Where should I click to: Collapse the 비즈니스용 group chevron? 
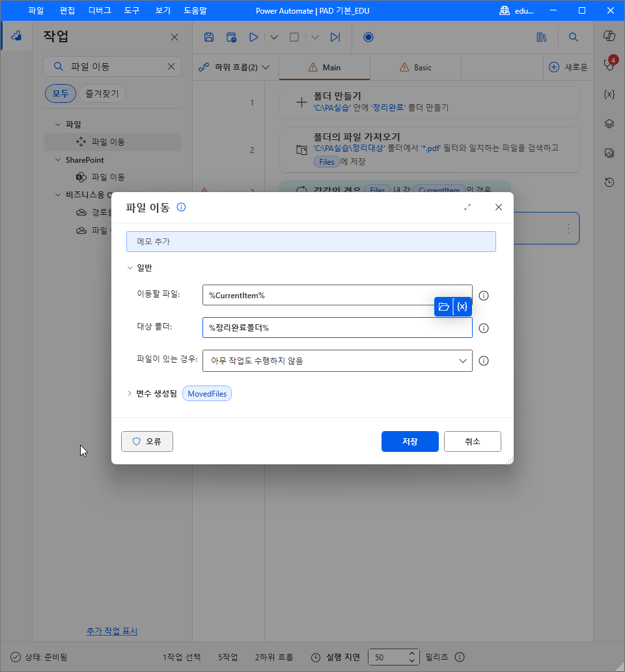(x=58, y=195)
